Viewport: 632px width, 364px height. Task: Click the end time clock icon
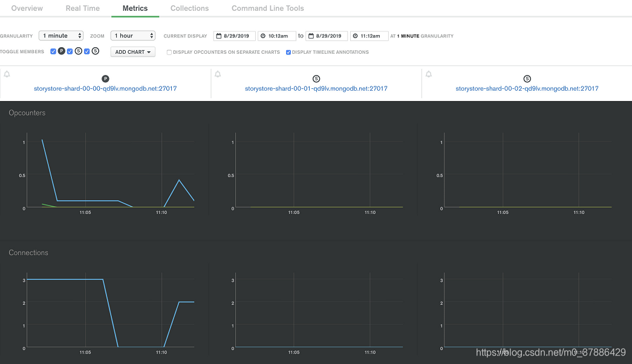(355, 36)
